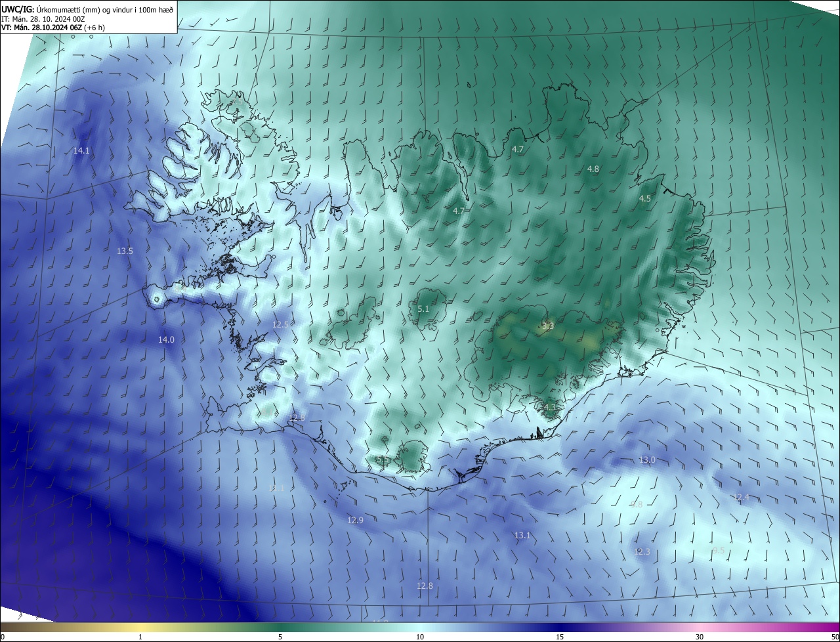The width and height of the screenshot is (840, 642).
Task: Click the initial time line 'IT: Mán. 28. 10. 2024 00Z'
Action: click(x=43, y=19)
